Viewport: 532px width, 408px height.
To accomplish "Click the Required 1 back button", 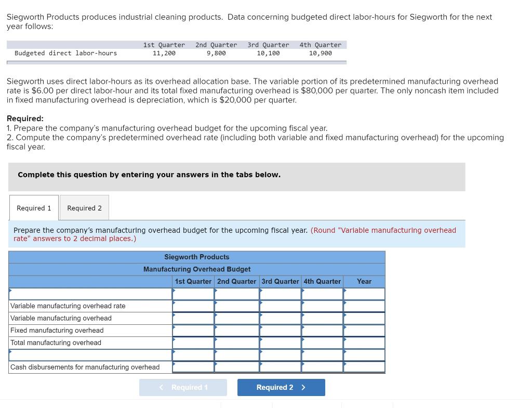I will [x=183, y=387].
